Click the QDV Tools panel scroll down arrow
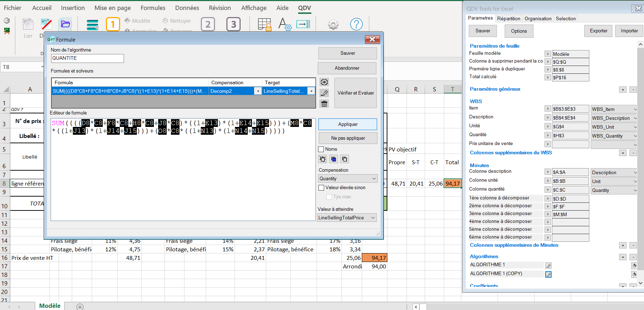The height and width of the screenshot is (310, 644). 640,283
